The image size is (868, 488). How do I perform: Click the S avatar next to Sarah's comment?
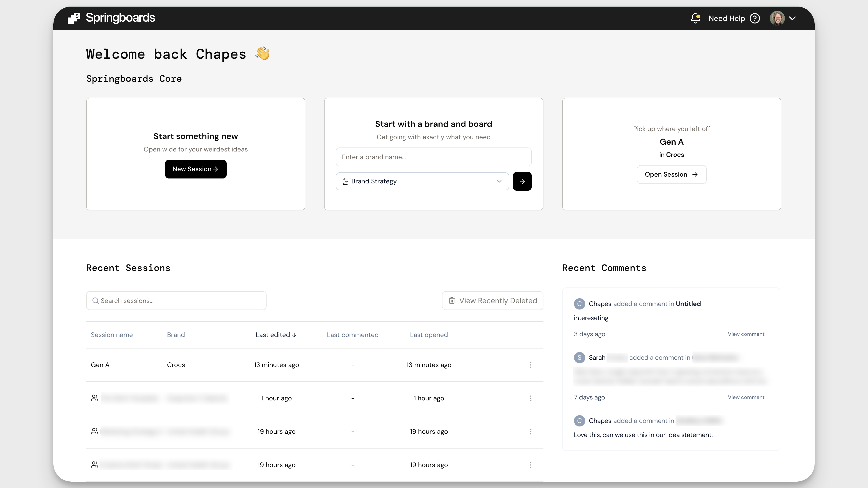point(579,358)
